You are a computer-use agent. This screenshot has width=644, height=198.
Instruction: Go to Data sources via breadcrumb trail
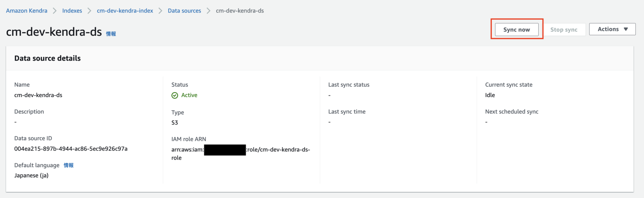(x=184, y=10)
